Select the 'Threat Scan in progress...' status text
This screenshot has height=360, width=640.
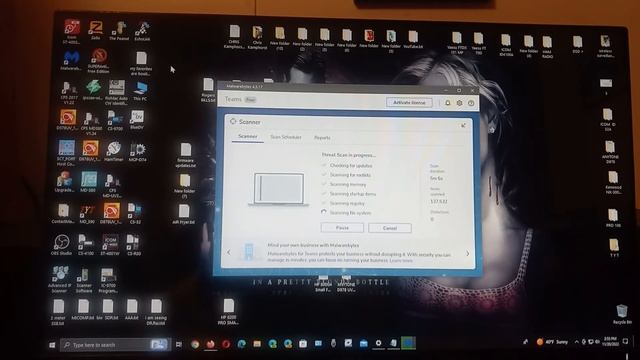349,155
